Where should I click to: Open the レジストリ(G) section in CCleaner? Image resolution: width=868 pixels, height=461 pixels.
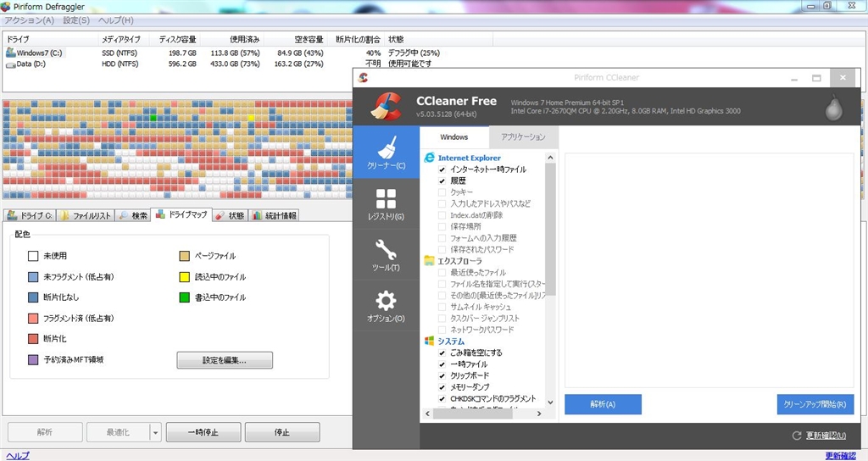pyautogui.click(x=386, y=203)
